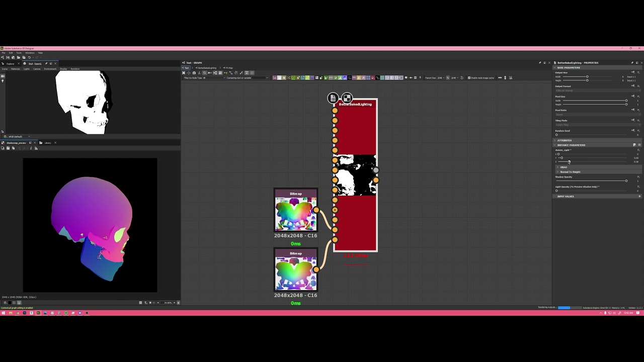Click the Random Seed slider handle

(556, 135)
